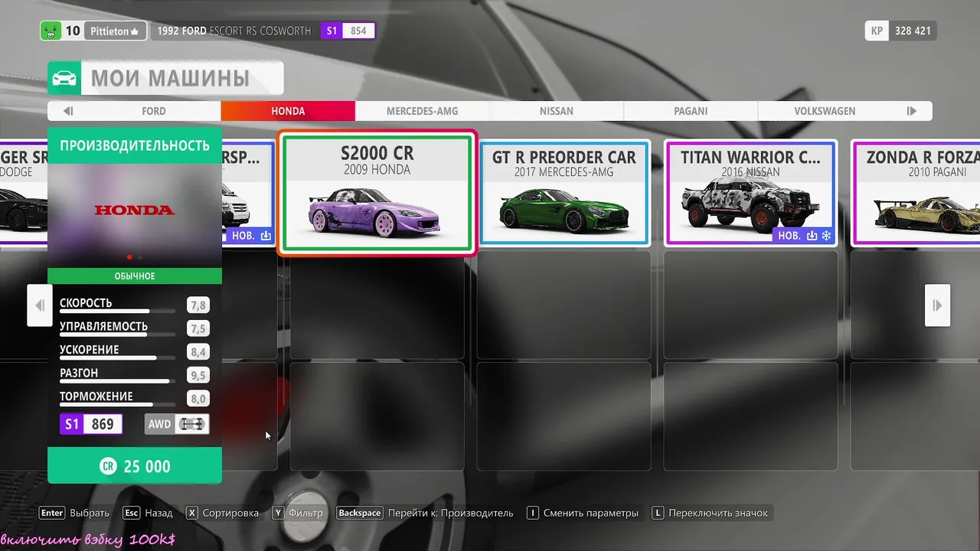The height and width of the screenshot is (551, 980).
Task: Click Перейти к: Производитель prompt
Action: point(451,513)
